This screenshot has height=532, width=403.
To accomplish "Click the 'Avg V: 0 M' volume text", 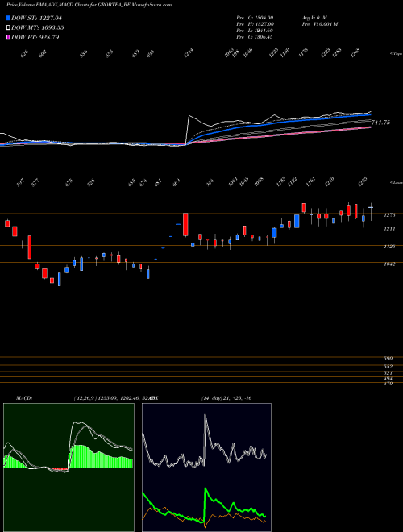I will tap(314, 17).
